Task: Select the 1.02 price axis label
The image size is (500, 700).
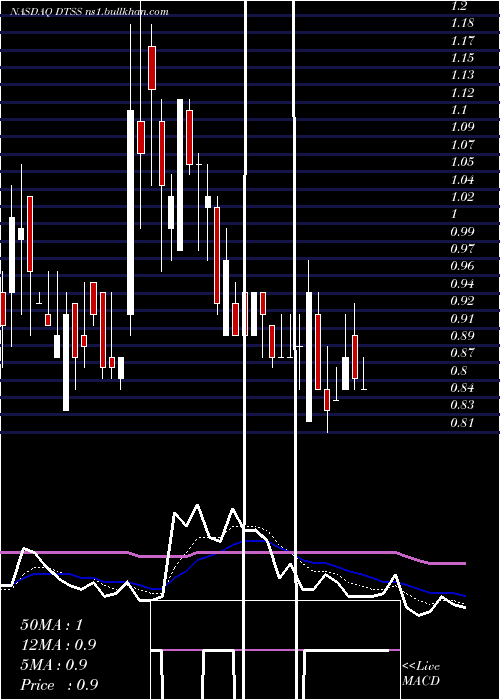Action: point(462,196)
